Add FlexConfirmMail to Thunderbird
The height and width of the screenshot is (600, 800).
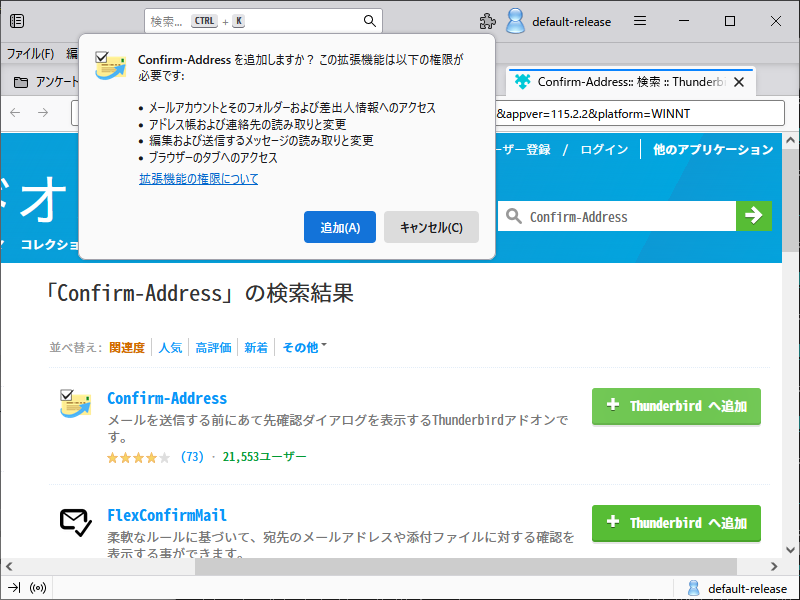pos(676,523)
